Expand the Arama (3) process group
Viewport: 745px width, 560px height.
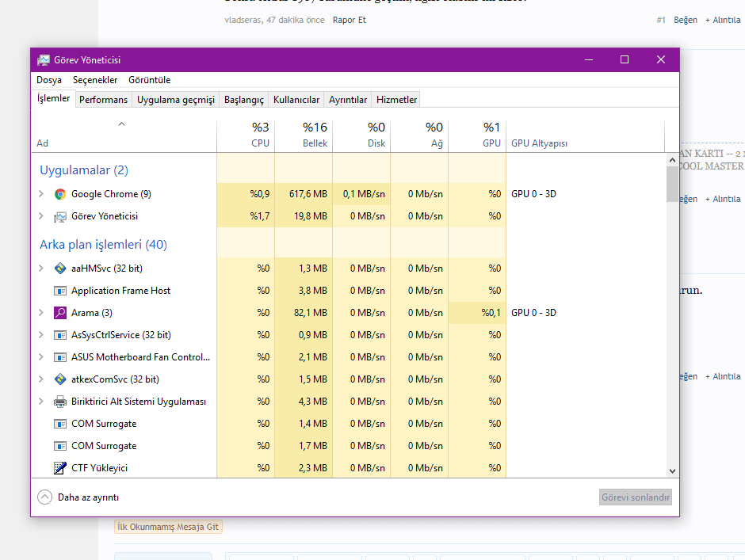pyautogui.click(x=41, y=313)
